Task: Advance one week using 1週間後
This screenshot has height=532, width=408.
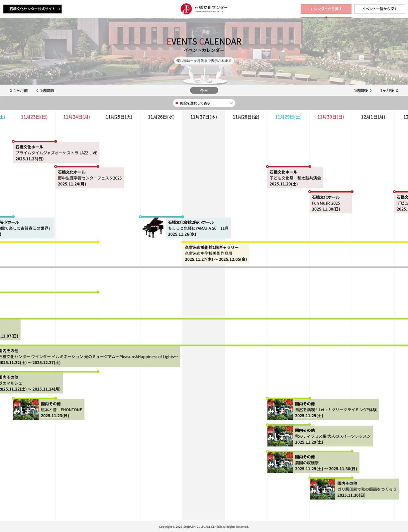Action: pos(363,91)
